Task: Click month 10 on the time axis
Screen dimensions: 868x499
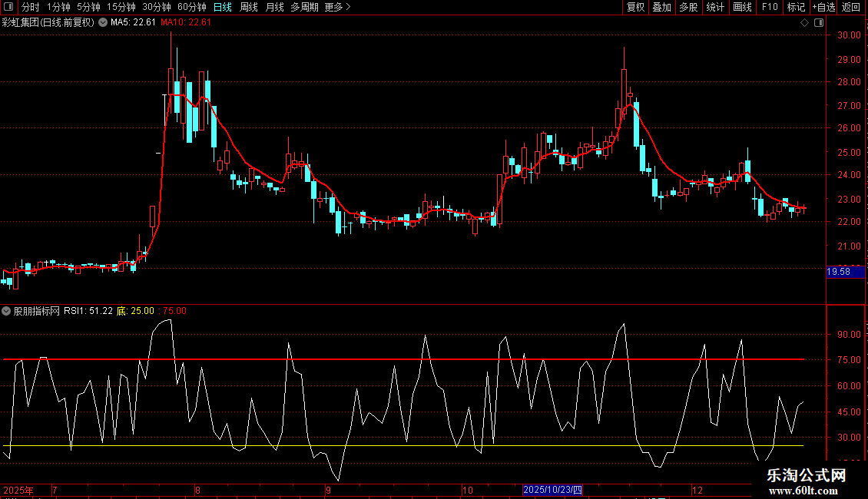Action: pyautogui.click(x=467, y=490)
